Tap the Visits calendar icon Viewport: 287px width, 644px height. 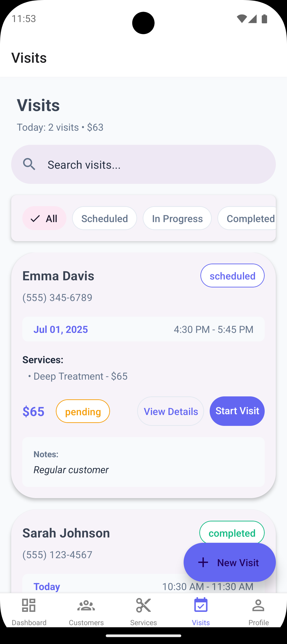[x=201, y=605]
